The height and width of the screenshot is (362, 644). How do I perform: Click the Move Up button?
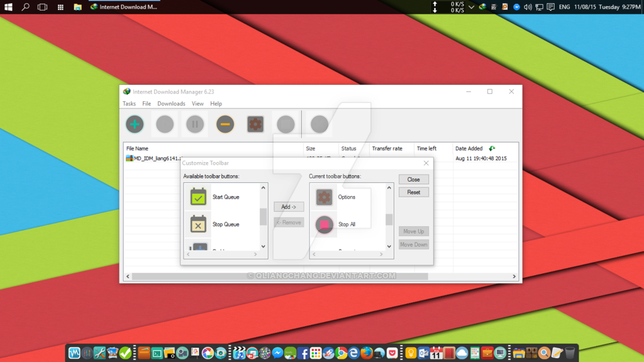(x=414, y=231)
